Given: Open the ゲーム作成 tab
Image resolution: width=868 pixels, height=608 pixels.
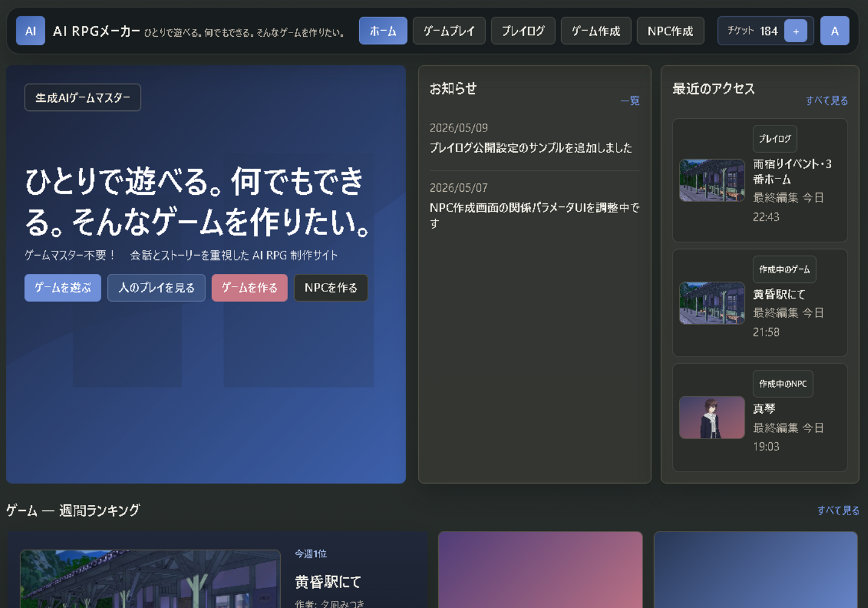Looking at the screenshot, I should click(596, 31).
